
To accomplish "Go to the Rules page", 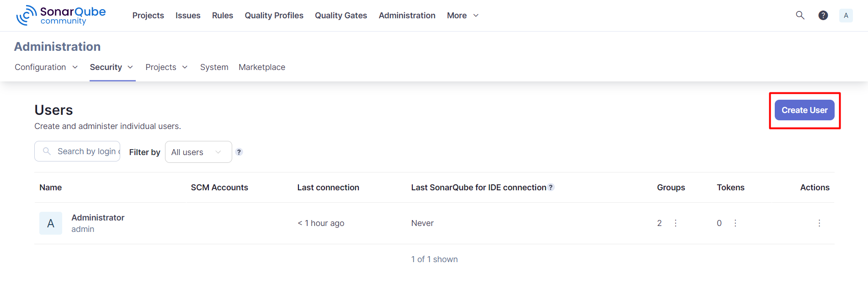I will [222, 15].
